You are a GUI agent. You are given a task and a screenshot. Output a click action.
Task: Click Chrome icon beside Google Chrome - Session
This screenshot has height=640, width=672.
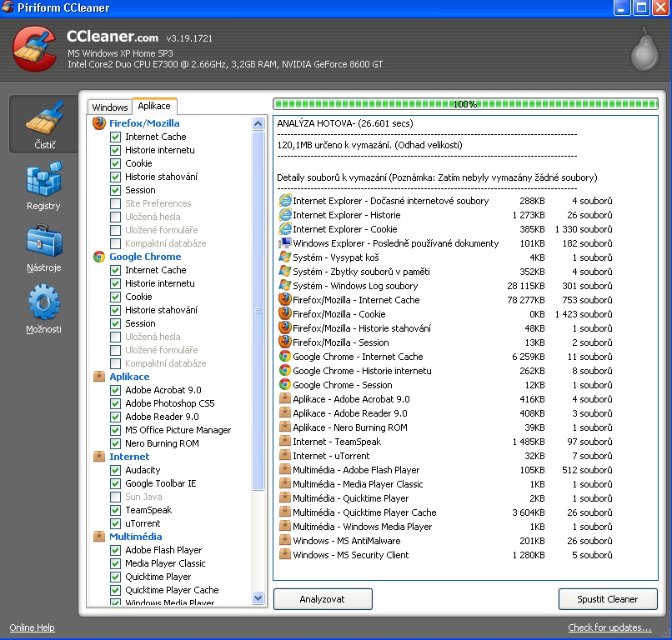click(284, 384)
